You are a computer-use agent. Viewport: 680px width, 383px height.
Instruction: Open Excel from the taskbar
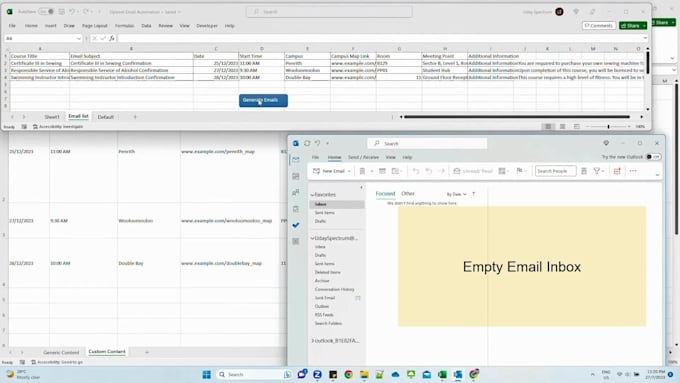[x=442, y=374]
